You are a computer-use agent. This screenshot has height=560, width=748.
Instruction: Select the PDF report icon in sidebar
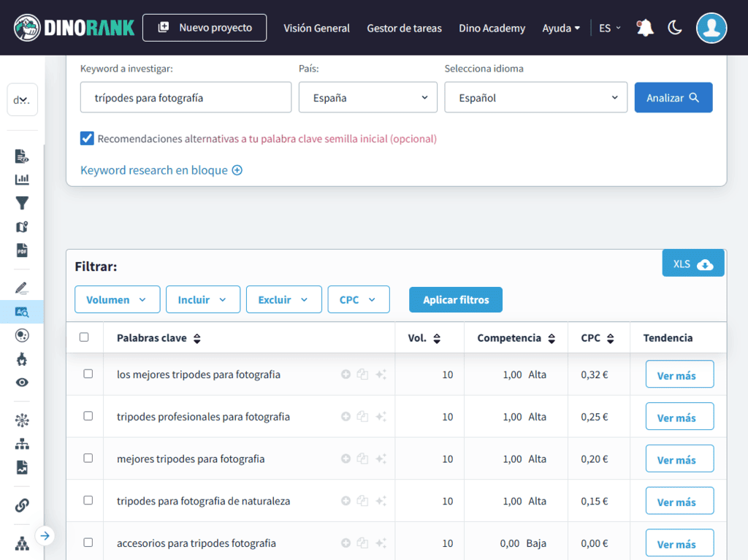(21, 250)
